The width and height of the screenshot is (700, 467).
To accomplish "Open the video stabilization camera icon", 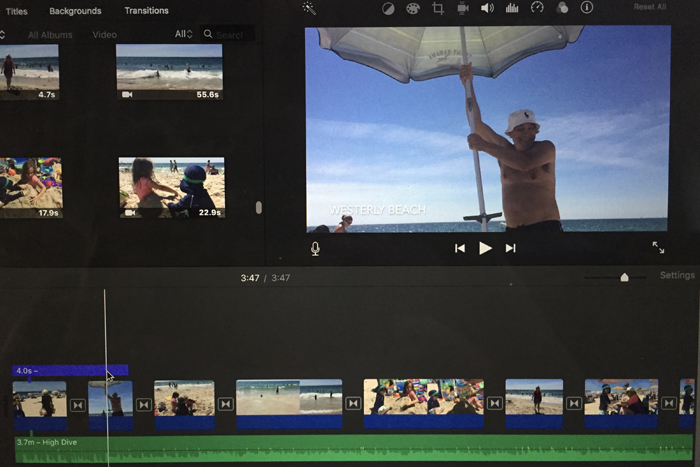I will pyautogui.click(x=462, y=8).
